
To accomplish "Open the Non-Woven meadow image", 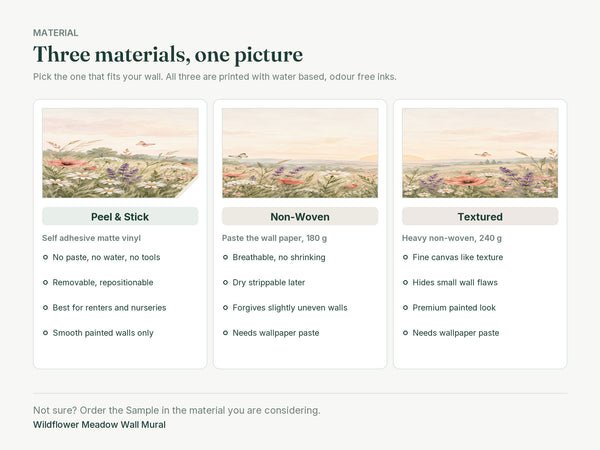I will click(300, 153).
